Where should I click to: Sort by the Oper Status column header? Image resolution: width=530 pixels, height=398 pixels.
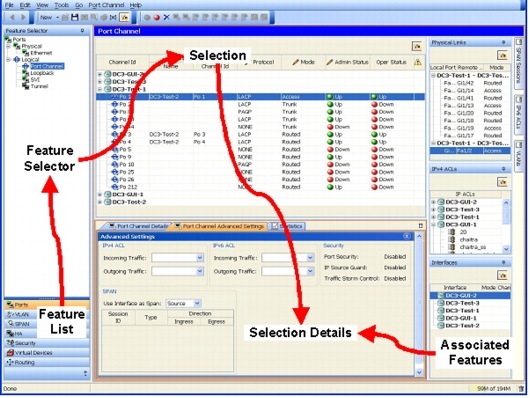391,62
